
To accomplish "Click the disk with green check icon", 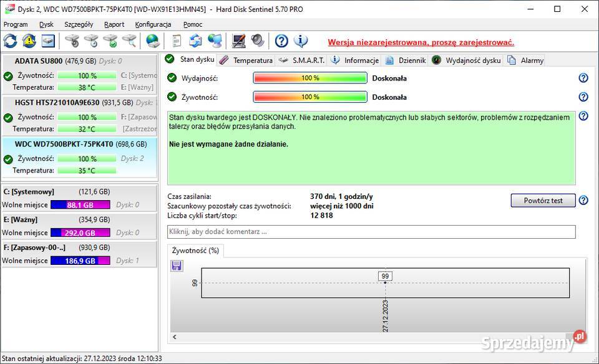I will pos(110,41).
